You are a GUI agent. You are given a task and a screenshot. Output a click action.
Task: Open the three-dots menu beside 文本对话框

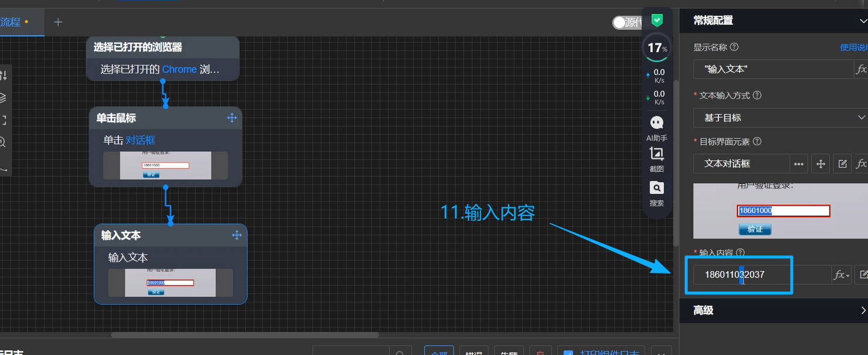tap(799, 163)
